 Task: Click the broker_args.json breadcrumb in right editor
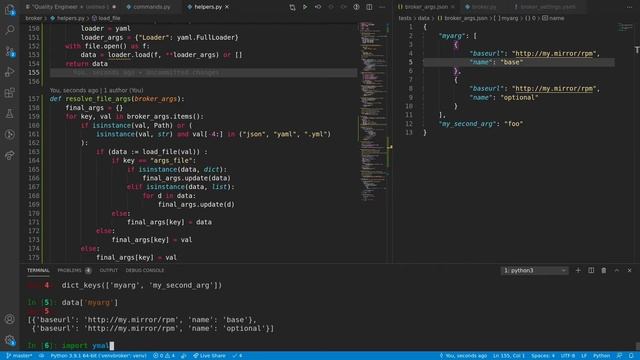coord(465,18)
